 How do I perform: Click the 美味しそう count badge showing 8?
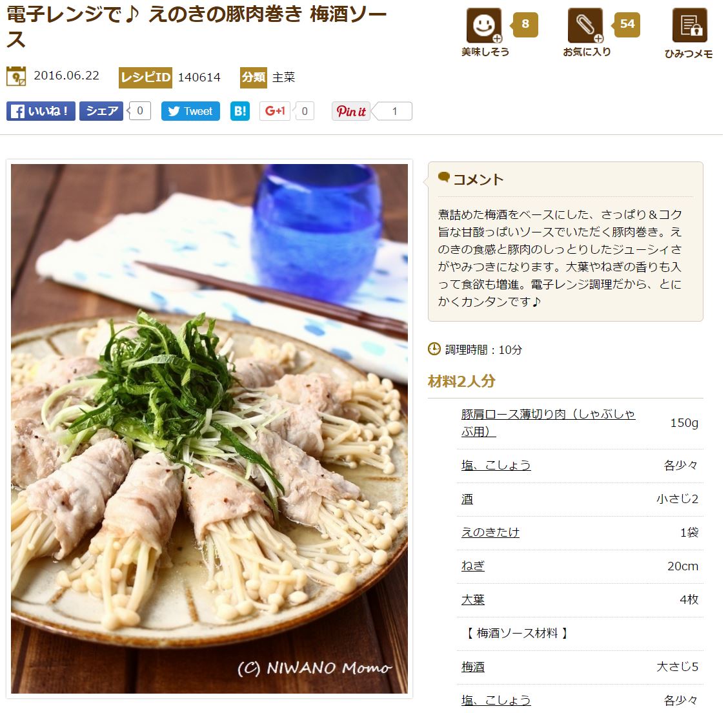[x=525, y=24]
